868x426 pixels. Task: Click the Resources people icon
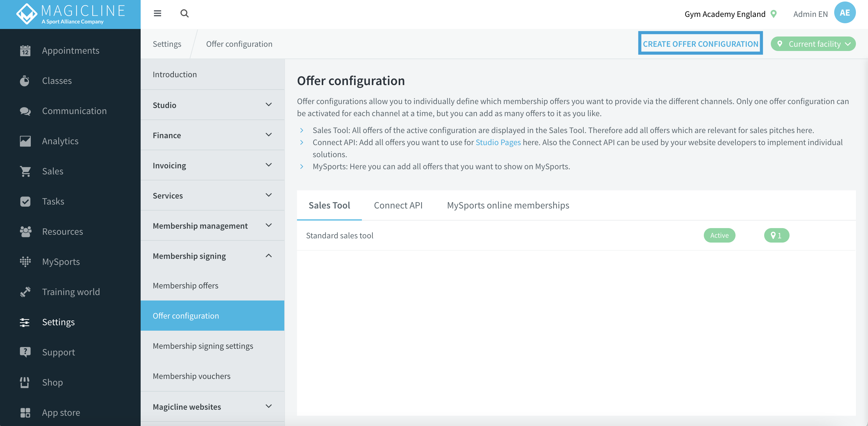(26, 232)
